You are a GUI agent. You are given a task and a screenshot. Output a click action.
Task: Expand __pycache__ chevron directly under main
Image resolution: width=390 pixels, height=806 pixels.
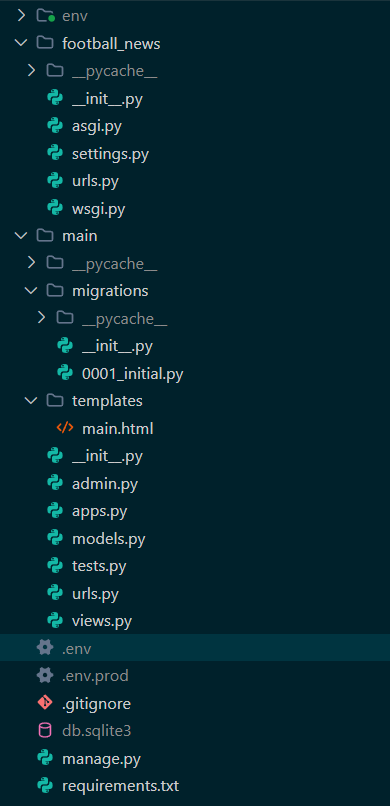31,263
